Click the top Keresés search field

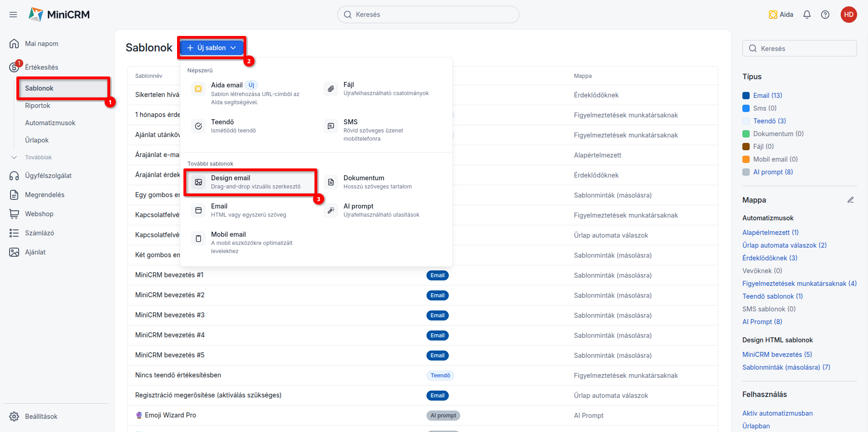click(428, 15)
